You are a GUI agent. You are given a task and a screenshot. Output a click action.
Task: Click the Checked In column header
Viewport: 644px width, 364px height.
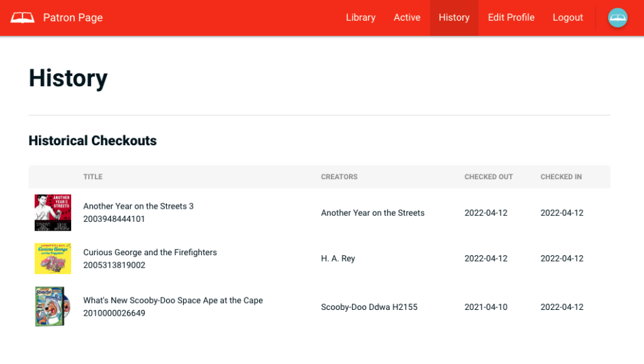coord(561,177)
